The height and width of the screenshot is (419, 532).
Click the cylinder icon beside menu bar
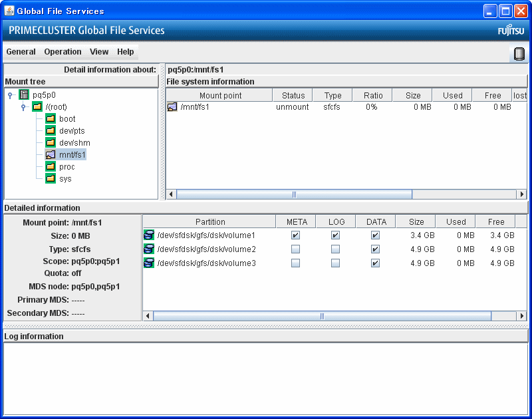click(x=519, y=54)
